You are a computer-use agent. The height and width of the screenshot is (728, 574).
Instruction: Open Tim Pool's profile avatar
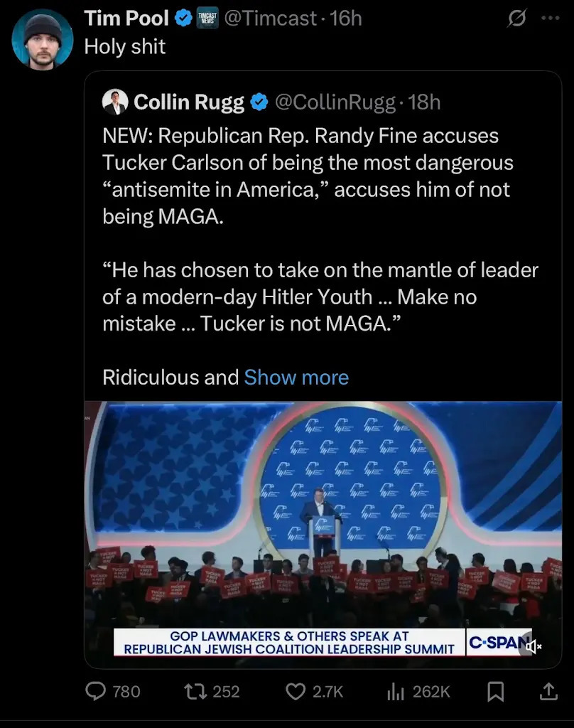42,39
